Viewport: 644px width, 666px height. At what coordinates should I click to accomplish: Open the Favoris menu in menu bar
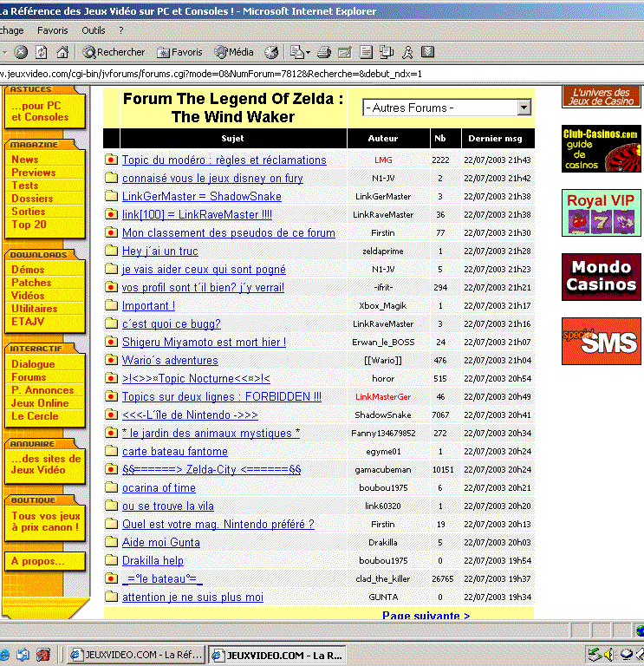[x=53, y=30]
